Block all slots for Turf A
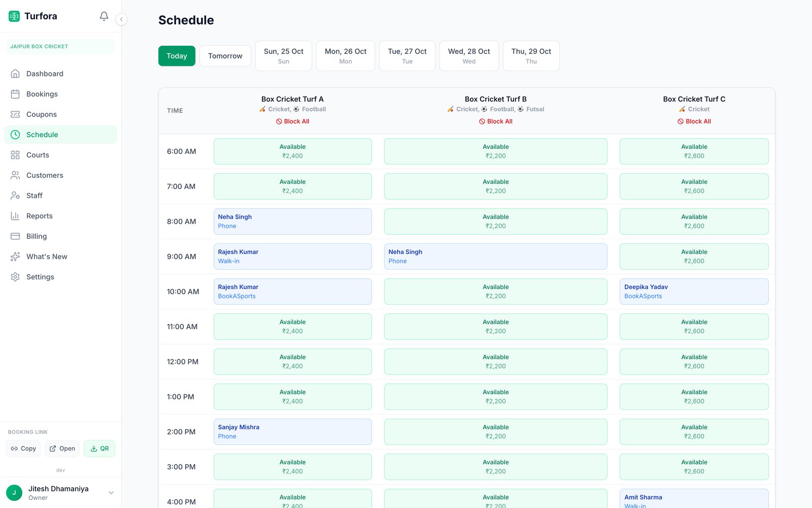Screen dimensions: 812x508 (292, 121)
